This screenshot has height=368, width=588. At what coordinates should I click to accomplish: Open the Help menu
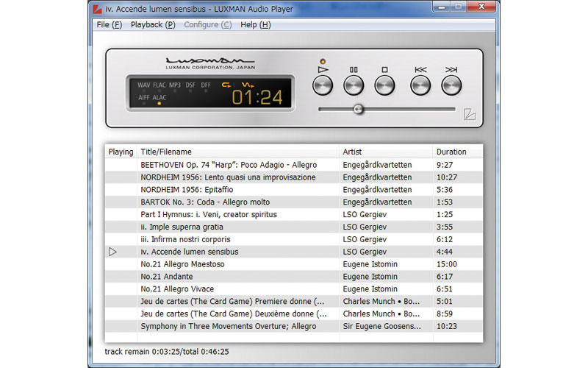coord(255,25)
